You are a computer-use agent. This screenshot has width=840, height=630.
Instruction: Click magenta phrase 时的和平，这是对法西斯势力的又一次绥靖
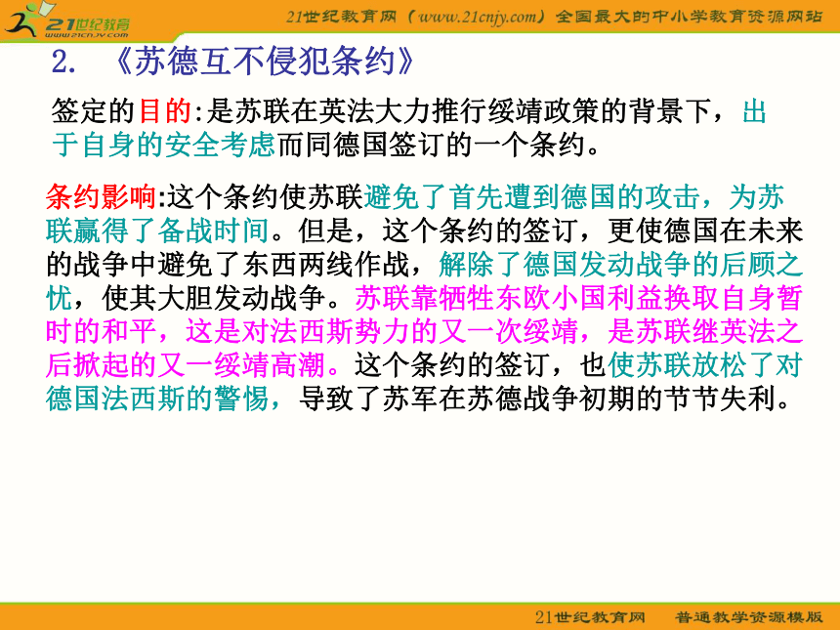point(313,332)
